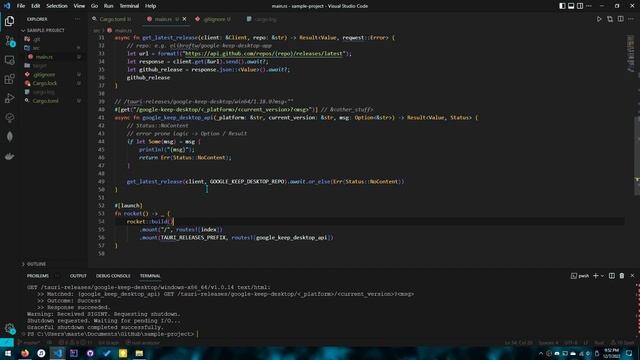The image size is (640, 360).
Task: Open the Windows Start menu
Action: pos(8,353)
